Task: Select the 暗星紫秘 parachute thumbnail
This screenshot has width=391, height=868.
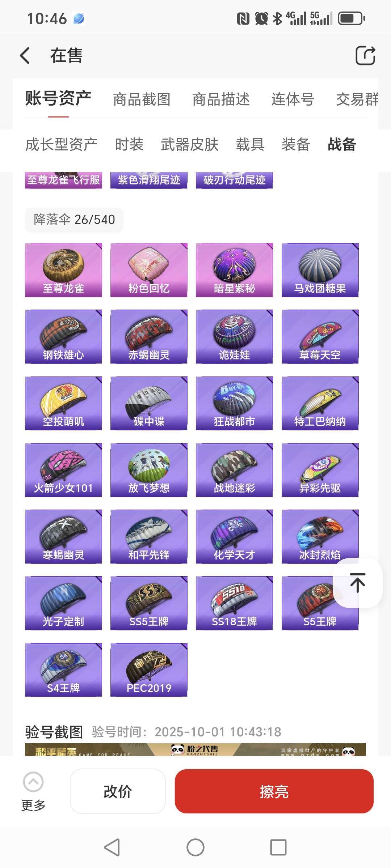Action: tap(234, 270)
